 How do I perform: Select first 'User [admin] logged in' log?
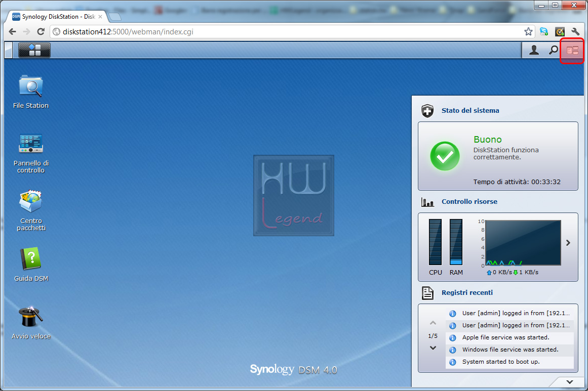(x=510, y=313)
